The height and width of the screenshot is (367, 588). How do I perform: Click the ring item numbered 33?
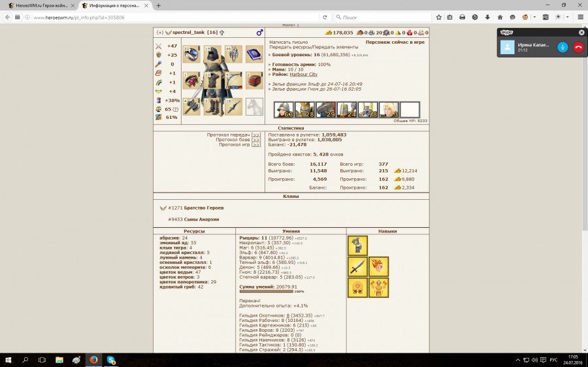191,54
